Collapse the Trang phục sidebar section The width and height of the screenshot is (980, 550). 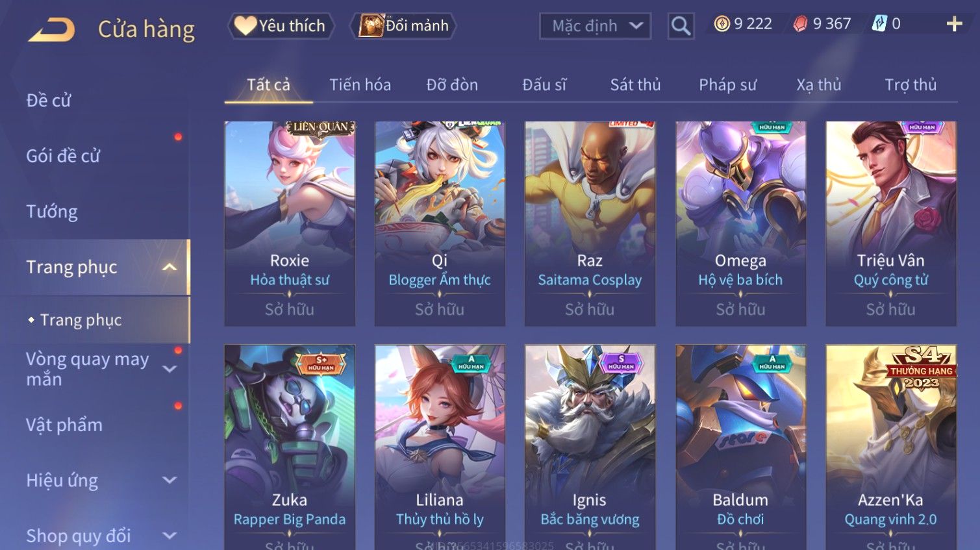coord(170,267)
